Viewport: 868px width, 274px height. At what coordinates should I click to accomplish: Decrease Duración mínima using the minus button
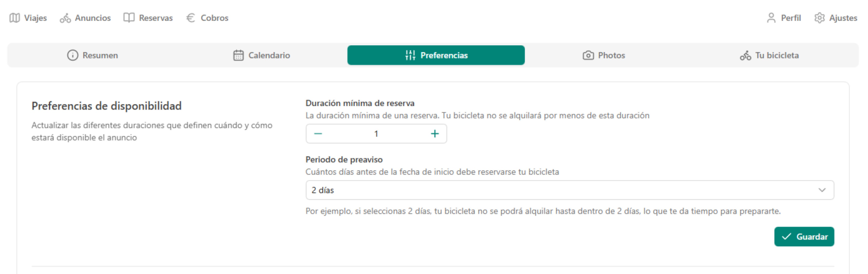tap(318, 134)
